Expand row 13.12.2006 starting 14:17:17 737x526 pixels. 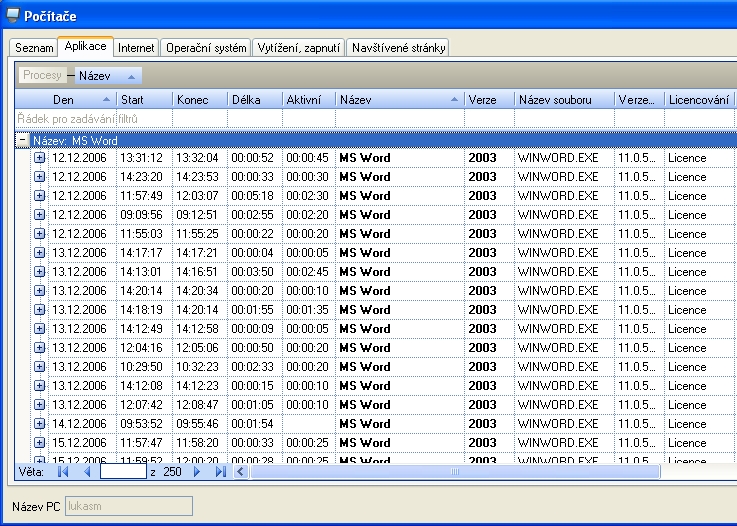point(39,252)
